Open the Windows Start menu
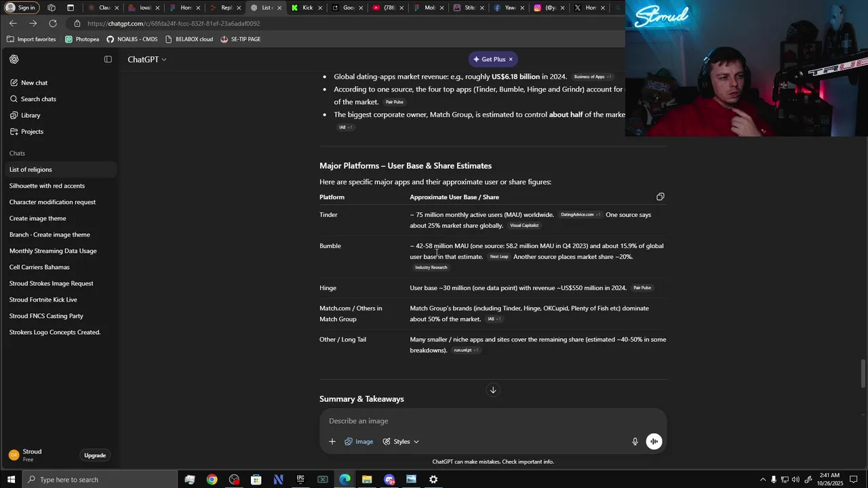This screenshot has width=868, height=488. click(x=11, y=480)
